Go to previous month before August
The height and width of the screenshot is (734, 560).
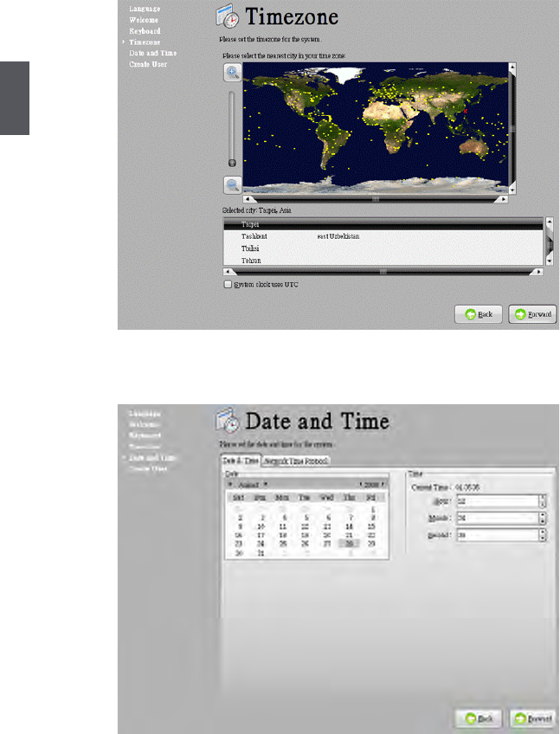(230, 484)
